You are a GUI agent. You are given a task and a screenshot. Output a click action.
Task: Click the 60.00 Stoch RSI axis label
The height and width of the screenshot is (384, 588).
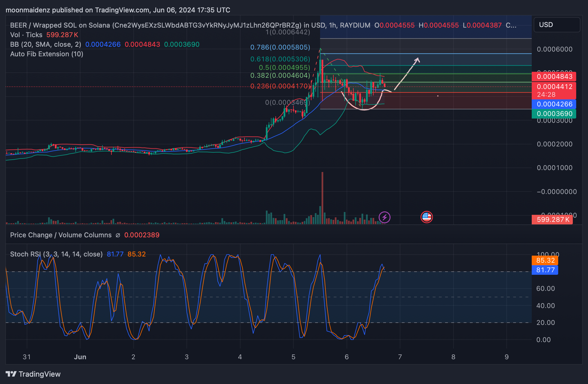pos(546,289)
